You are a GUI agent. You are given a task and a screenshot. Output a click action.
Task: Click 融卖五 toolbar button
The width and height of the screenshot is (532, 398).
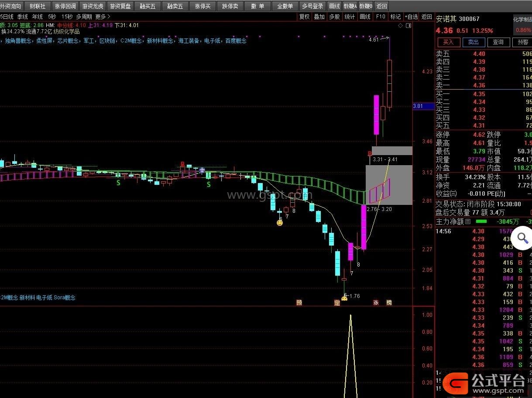175,6
